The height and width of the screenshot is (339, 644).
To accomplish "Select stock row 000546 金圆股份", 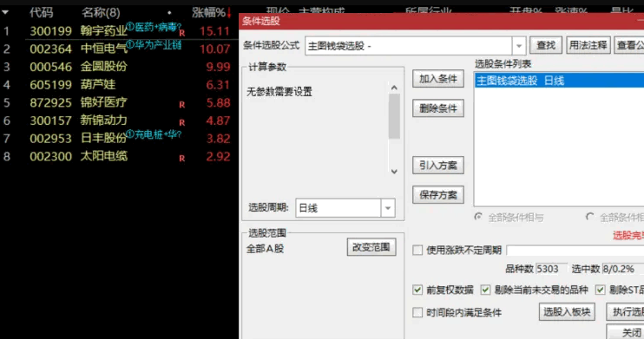I will (119, 67).
